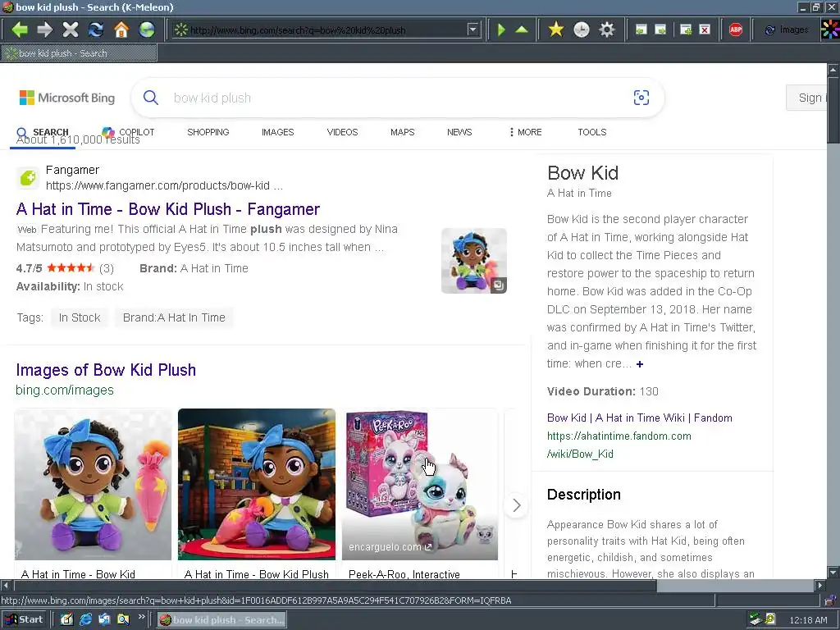Expand quick launch overflow chevron

pos(141,617)
